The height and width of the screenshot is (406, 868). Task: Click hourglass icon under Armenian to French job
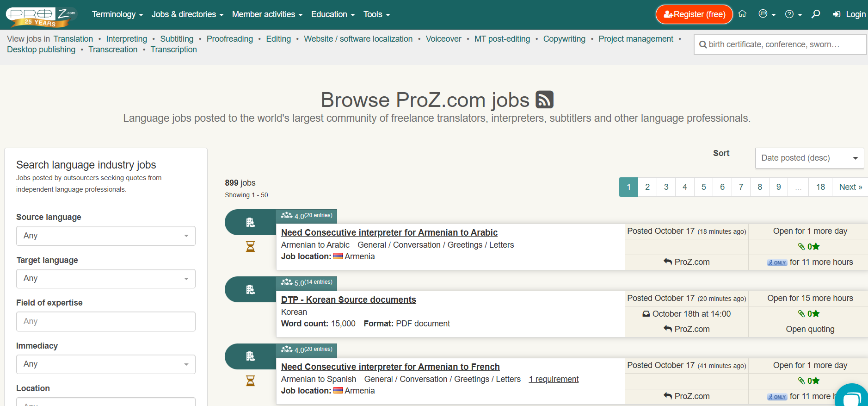250,381
